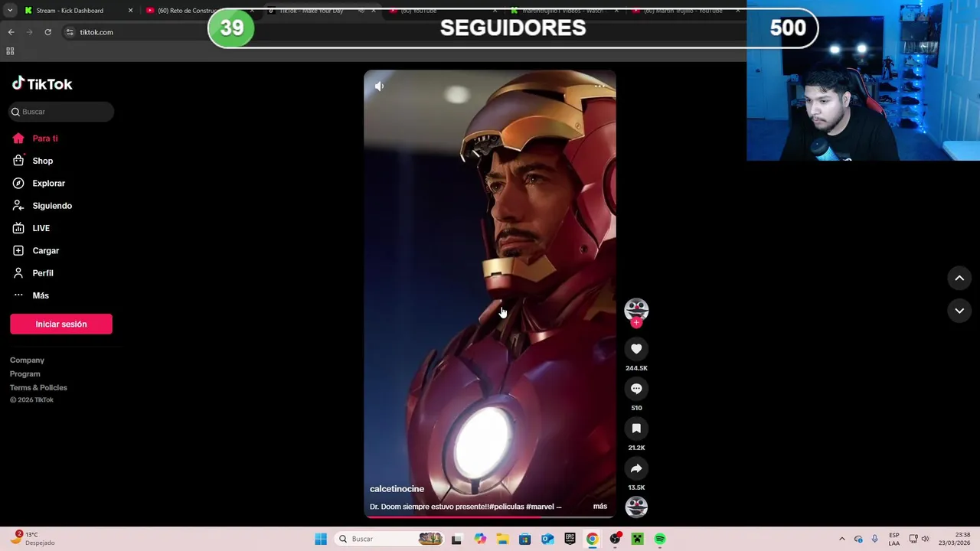The image size is (980, 551).
Task: Open File Explorer from the taskbar
Action: click(502, 539)
